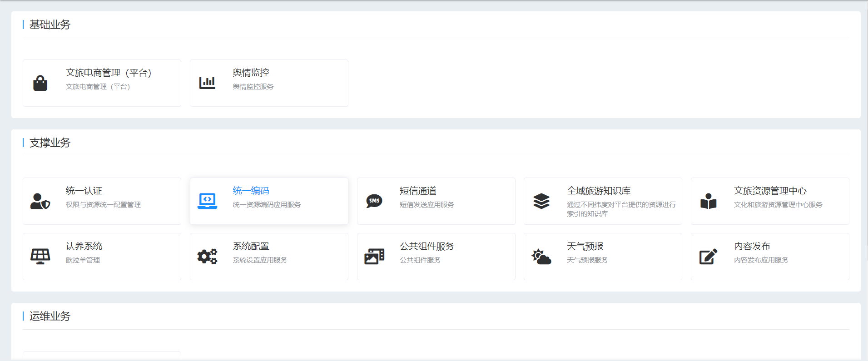
Task: Click the description 文化和旅游资源管理中心服务
Action: click(778, 205)
